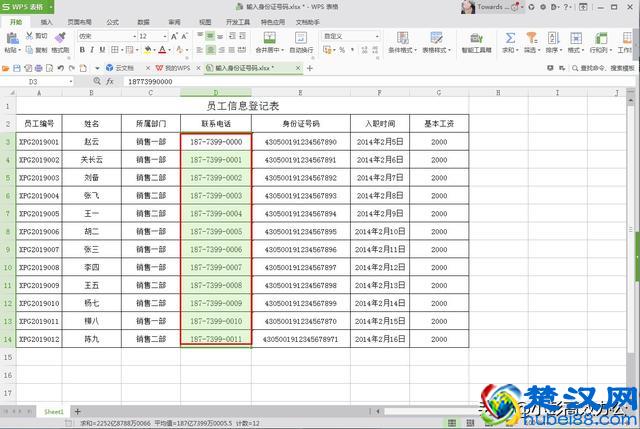640x429 pixels.
Task: Click the Cut (剪切) scissors icon
Action: point(29,36)
